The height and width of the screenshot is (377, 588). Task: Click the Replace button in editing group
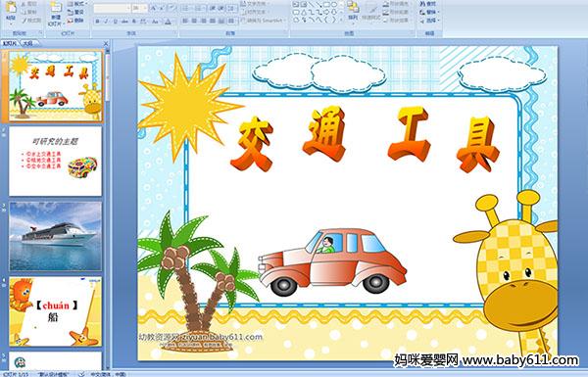(428, 12)
